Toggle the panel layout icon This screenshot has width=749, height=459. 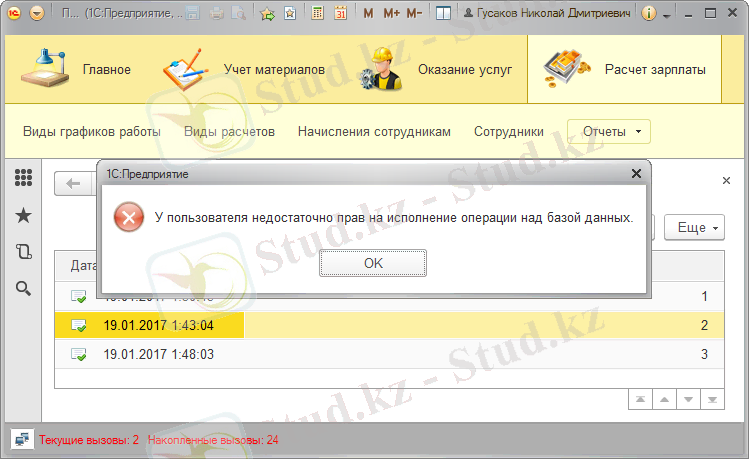point(443,13)
